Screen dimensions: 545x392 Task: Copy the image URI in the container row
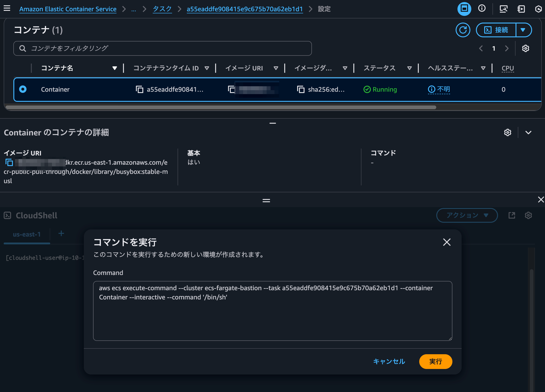[231, 89]
